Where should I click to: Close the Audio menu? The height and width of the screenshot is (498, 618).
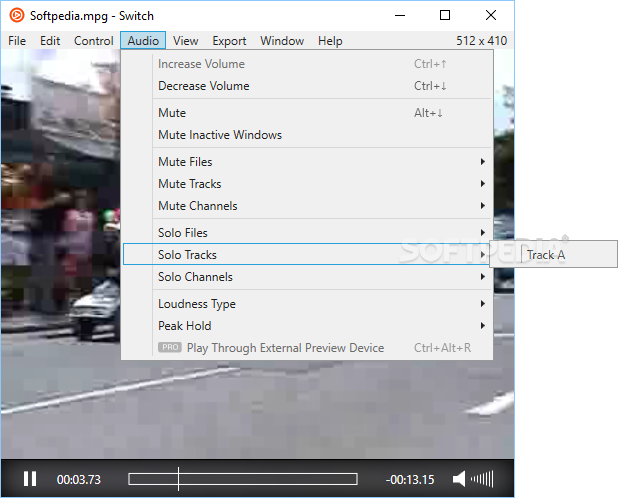tap(143, 41)
